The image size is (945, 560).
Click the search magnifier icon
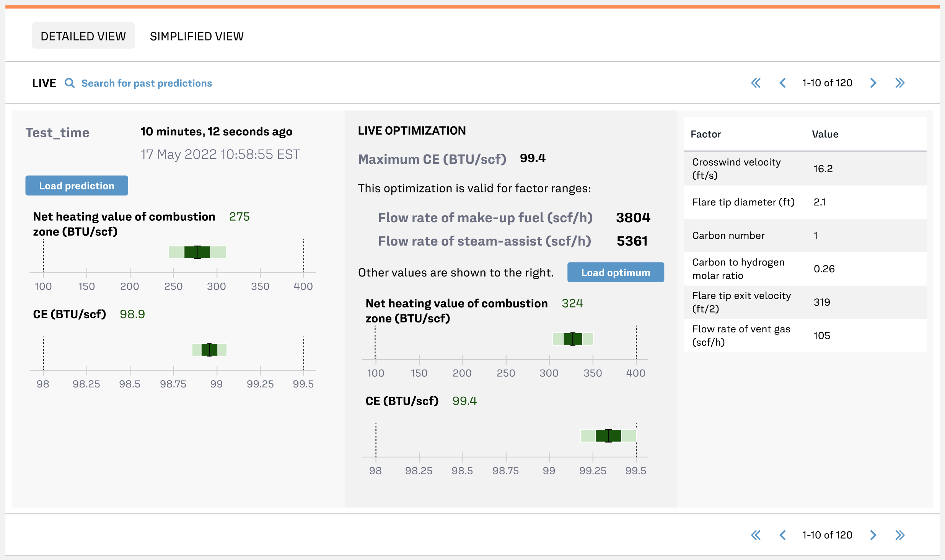pos(69,83)
